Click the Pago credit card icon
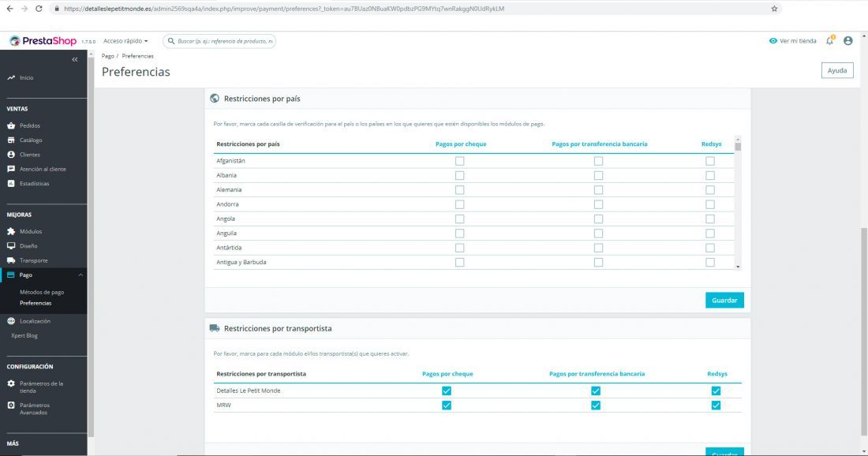 point(10,275)
